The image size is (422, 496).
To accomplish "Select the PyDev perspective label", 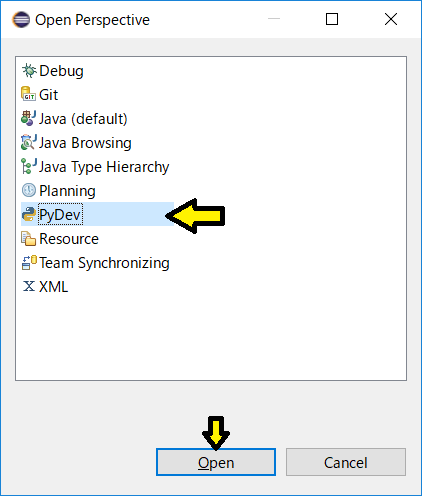I will pyautogui.click(x=60, y=214).
